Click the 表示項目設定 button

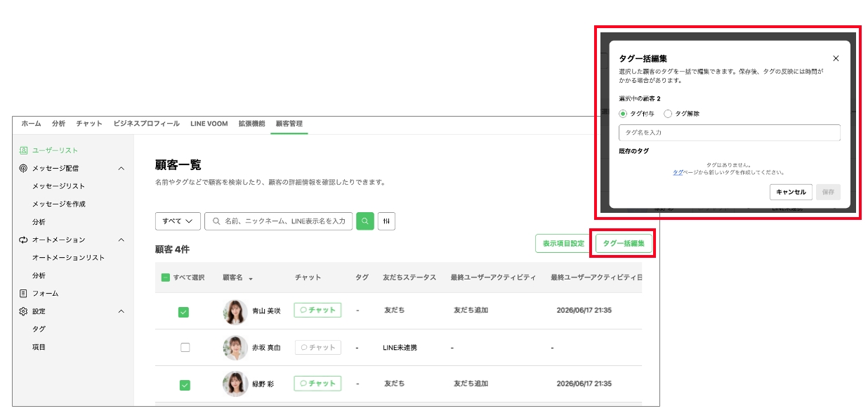[563, 243]
